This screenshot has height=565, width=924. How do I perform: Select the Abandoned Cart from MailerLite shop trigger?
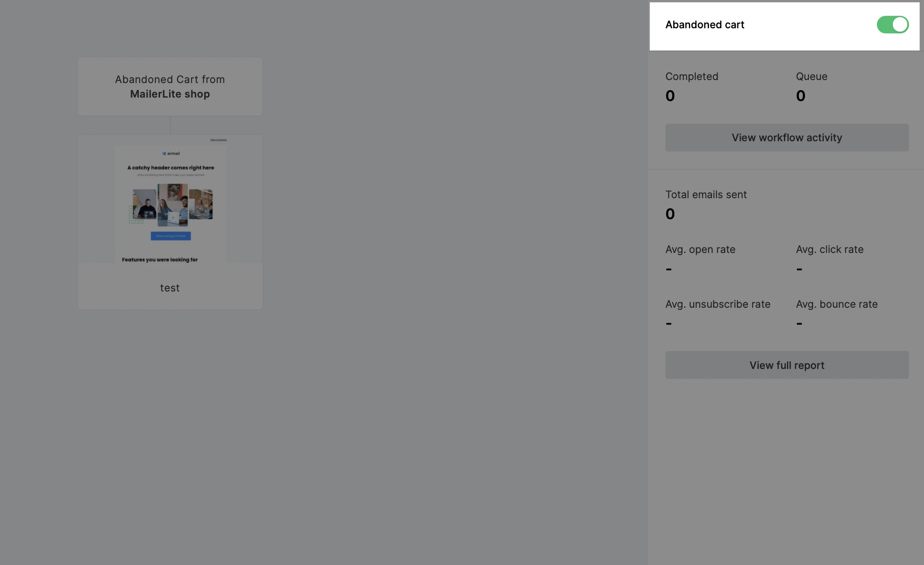click(170, 86)
